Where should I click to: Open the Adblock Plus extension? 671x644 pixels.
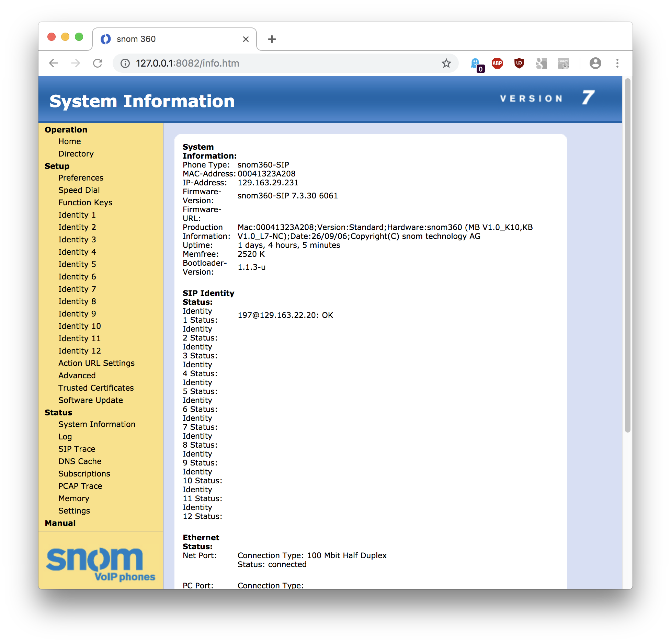(x=497, y=63)
